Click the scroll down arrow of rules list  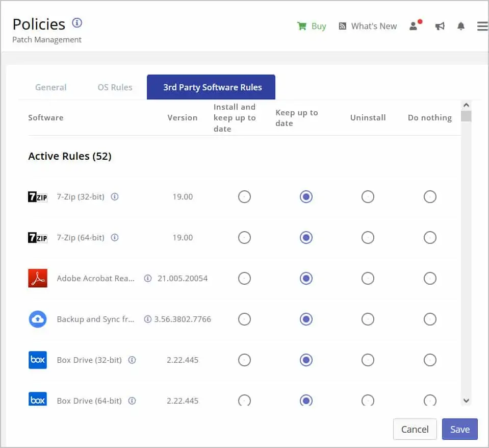pos(466,401)
